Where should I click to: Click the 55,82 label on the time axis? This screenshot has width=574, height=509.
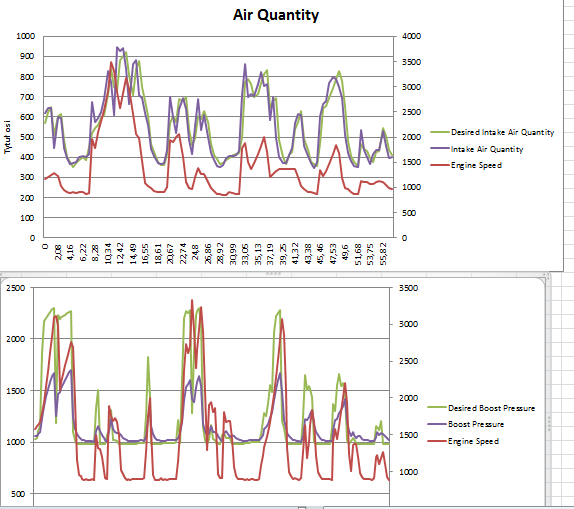tap(383, 254)
